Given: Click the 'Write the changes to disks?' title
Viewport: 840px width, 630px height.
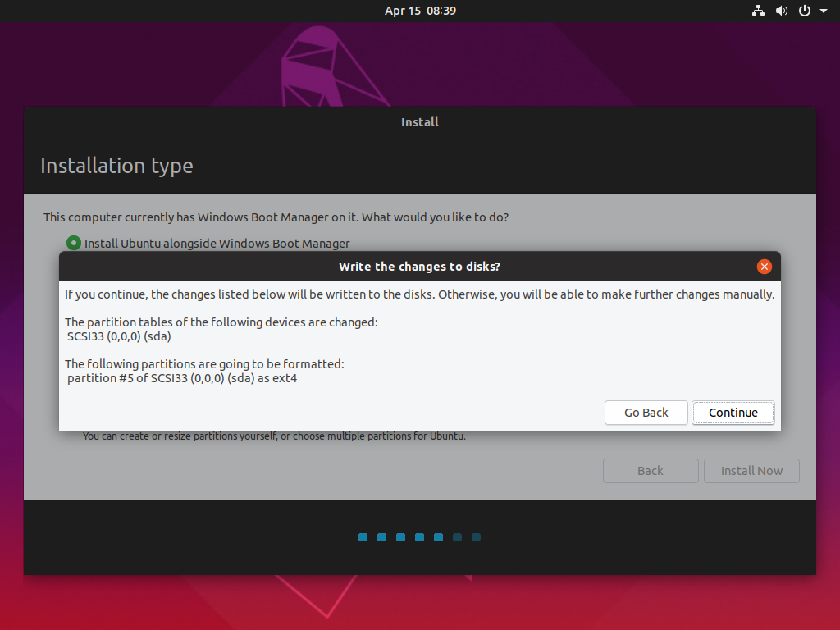Looking at the screenshot, I should click(419, 267).
